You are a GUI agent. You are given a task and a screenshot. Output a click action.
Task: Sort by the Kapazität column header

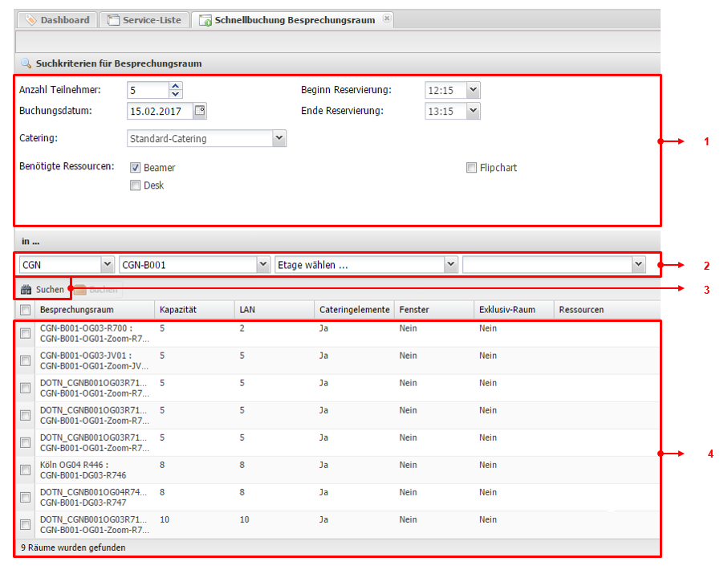(194, 310)
